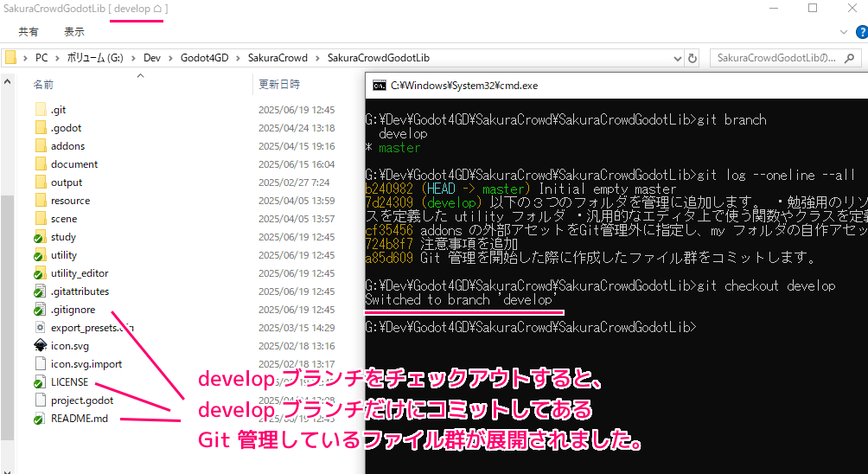Navigate to SakuraCrowd in the breadcrumb path

[278, 58]
